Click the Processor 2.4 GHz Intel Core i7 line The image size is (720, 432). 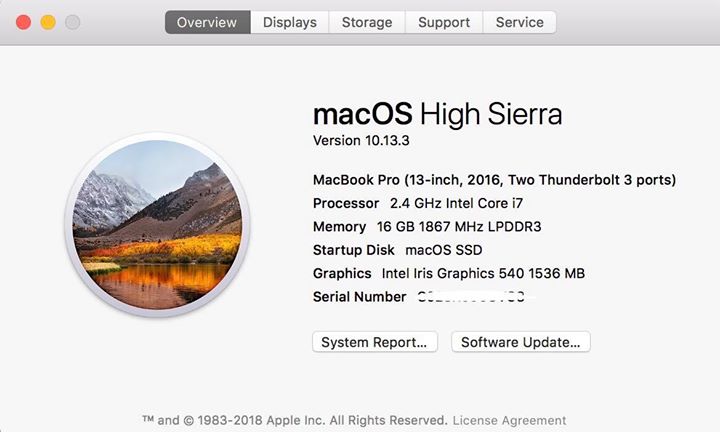click(x=415, y=203)
